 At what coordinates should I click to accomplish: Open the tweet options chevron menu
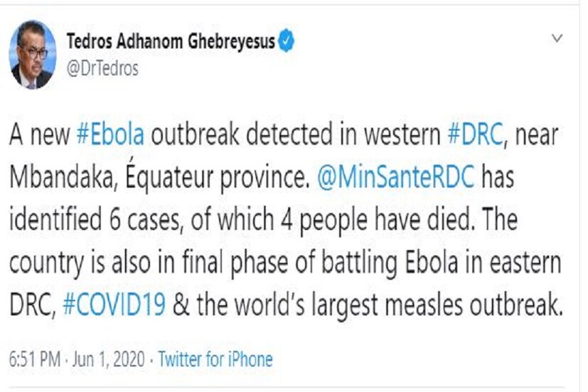(x=557, y=38)
